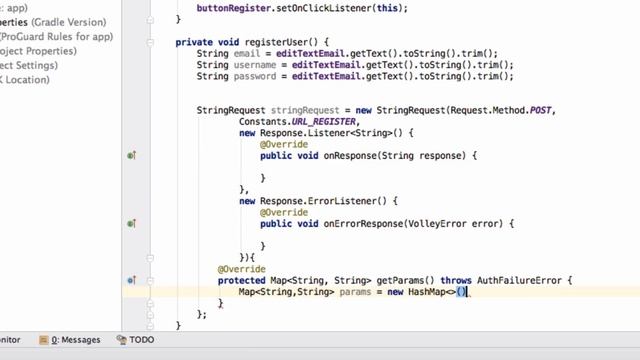
Task: Select the ProGuard Rules for app file row
Action: click(56, 36)
